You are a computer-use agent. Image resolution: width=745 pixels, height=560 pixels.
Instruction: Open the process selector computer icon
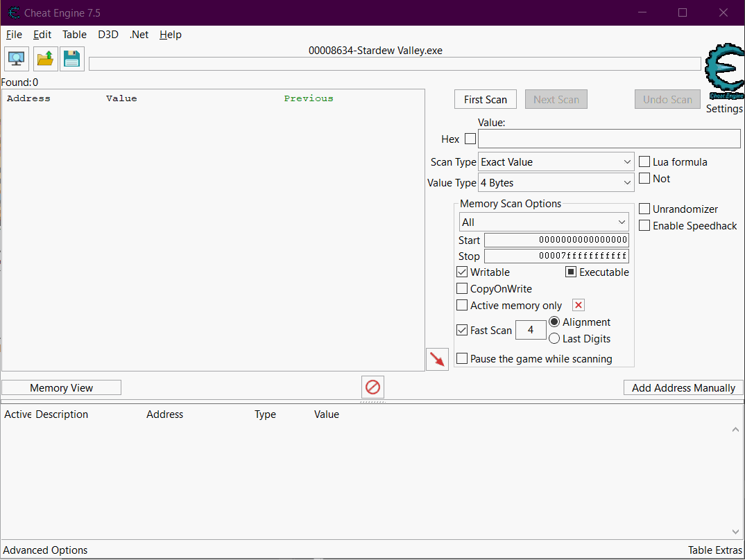tap(17, 59)
